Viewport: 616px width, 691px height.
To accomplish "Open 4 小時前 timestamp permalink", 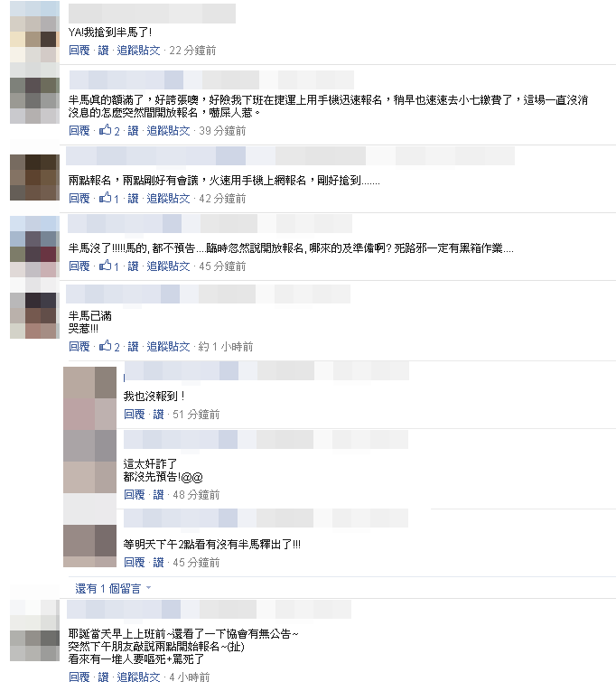I will [190, 677].
